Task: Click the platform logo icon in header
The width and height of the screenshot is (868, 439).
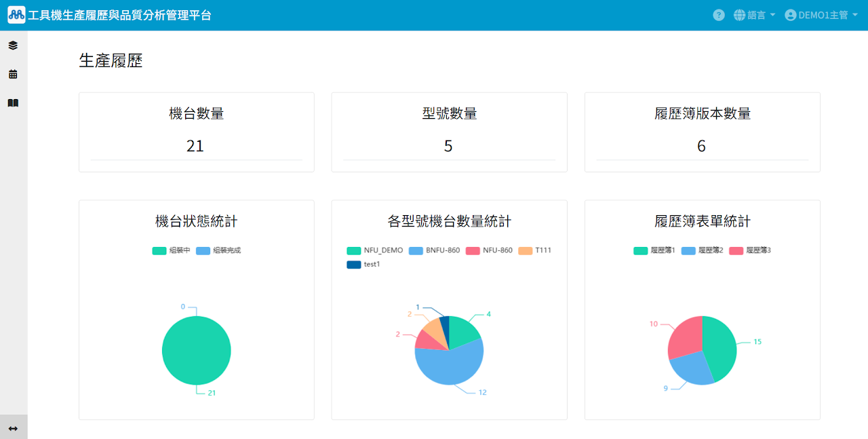Action: point(16,15)
